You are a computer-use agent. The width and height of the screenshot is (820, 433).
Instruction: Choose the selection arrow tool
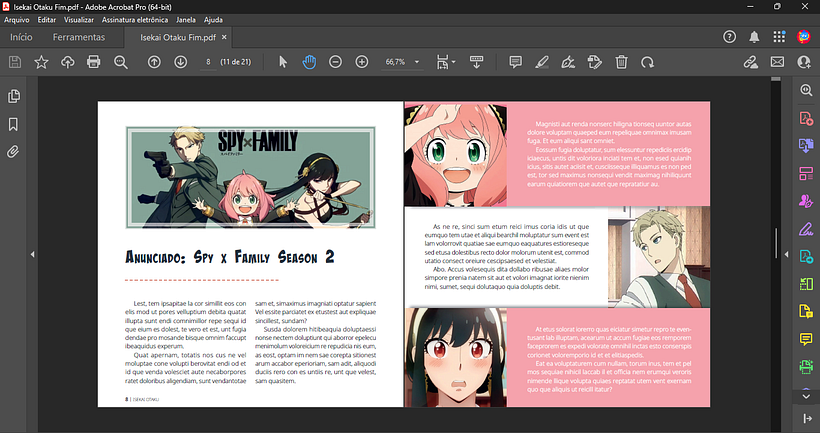tap(283, 62)
